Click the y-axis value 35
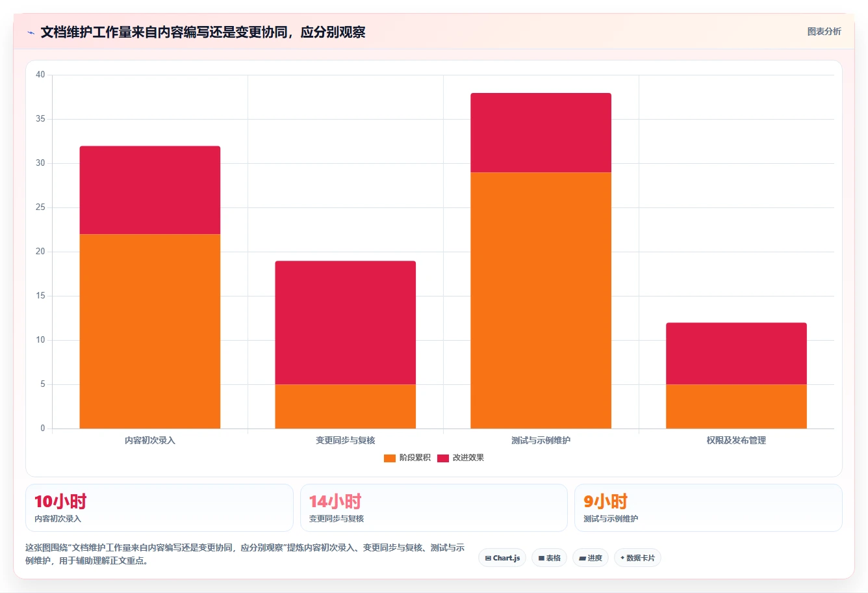The height and width of the screenshot is (593, 868). pyautogui.click(x=40, y=119)
